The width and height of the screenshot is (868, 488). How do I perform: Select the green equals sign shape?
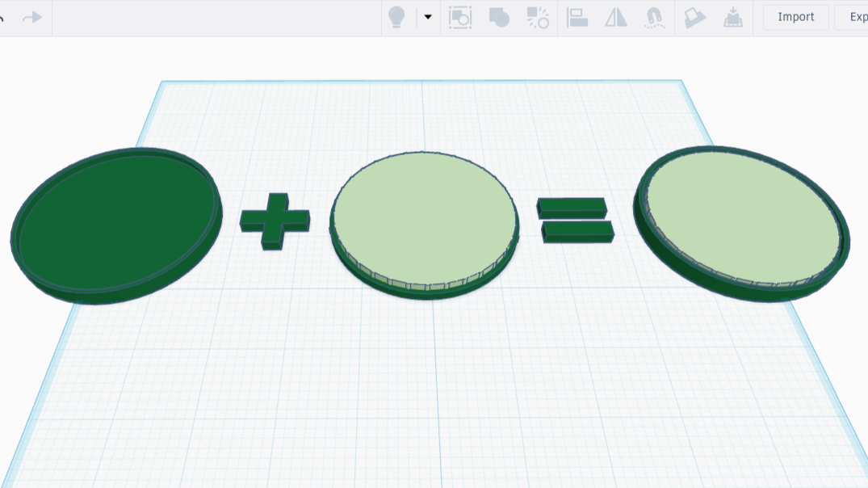[x=575, y=220]
